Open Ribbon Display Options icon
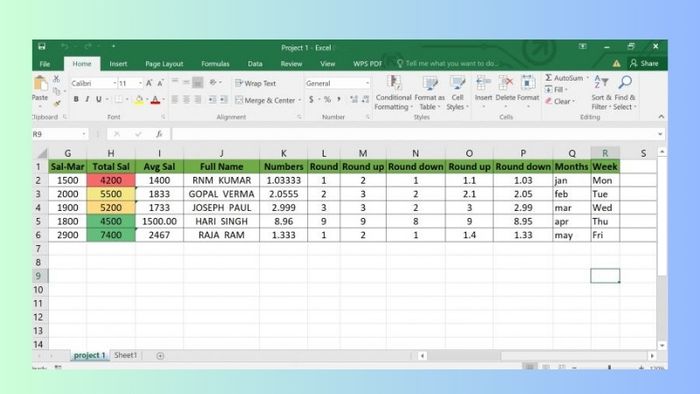 pyautogui.click(x=583, y=46)
